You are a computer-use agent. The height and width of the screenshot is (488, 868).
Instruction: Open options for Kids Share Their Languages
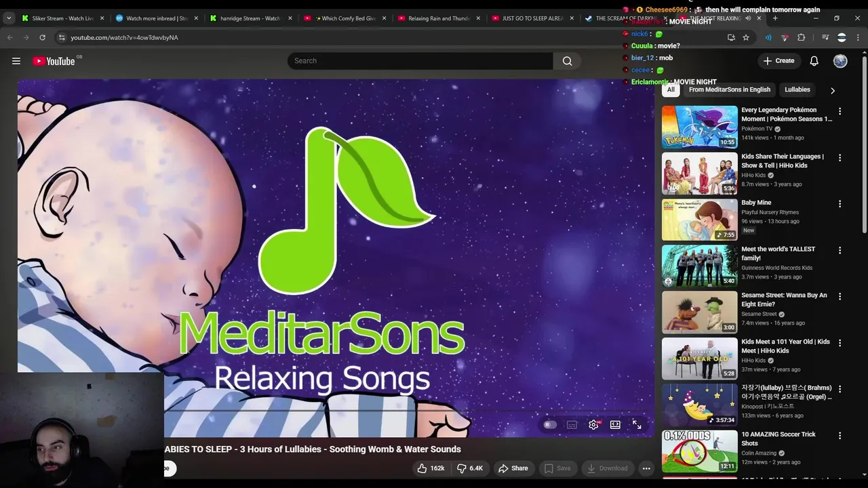840,158
